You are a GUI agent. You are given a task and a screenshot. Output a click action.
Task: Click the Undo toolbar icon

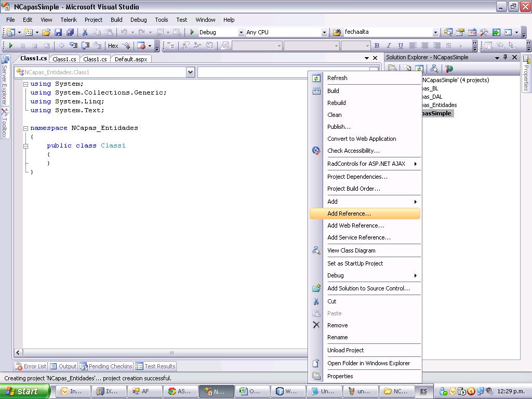[124, 33]
